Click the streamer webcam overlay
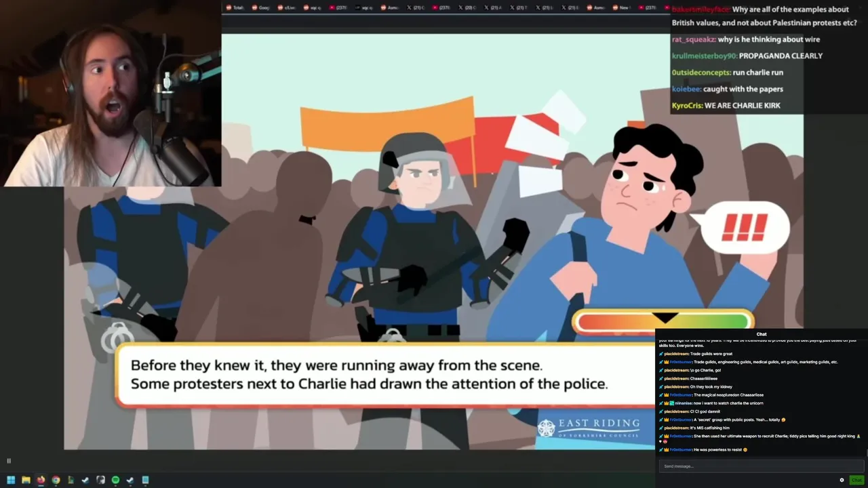 click(x=111, y=94)
